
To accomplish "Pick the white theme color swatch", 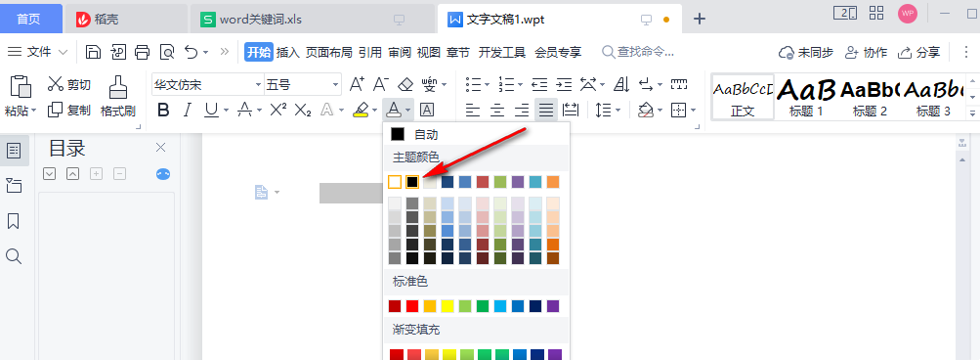I will (x=395, y=182).
